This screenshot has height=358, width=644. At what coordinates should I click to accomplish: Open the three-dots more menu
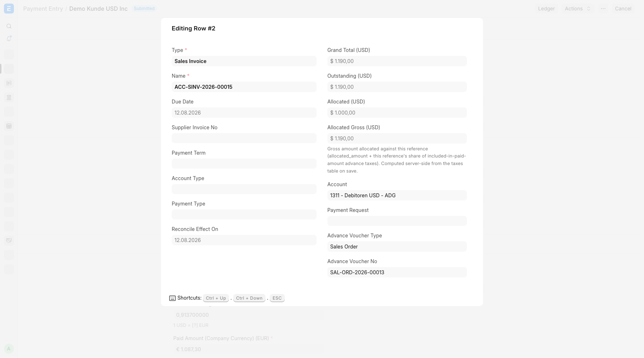pyautogui.click(x=603, y=9)
